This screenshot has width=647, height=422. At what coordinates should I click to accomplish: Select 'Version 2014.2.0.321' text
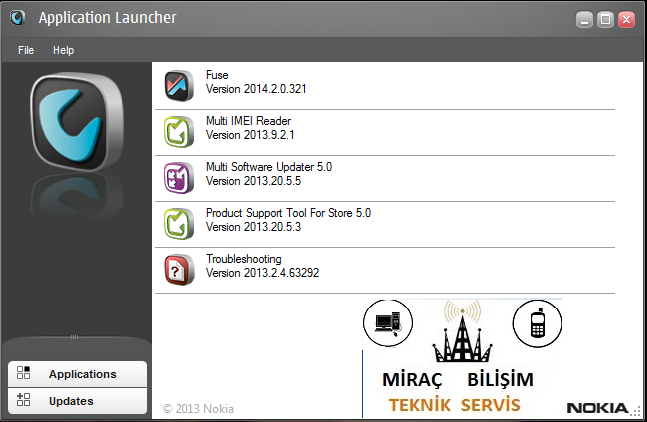pos(256,89)
